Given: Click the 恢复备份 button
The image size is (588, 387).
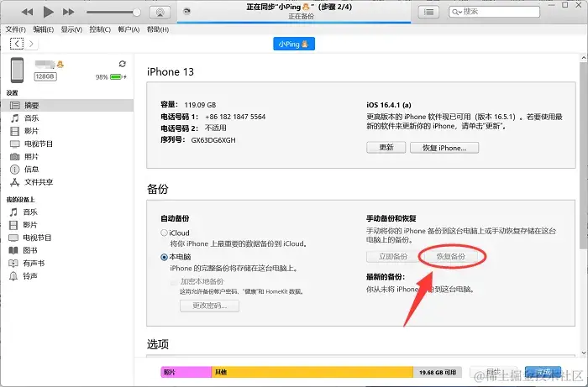Looking at the screenshot, I should click(450, 257).
